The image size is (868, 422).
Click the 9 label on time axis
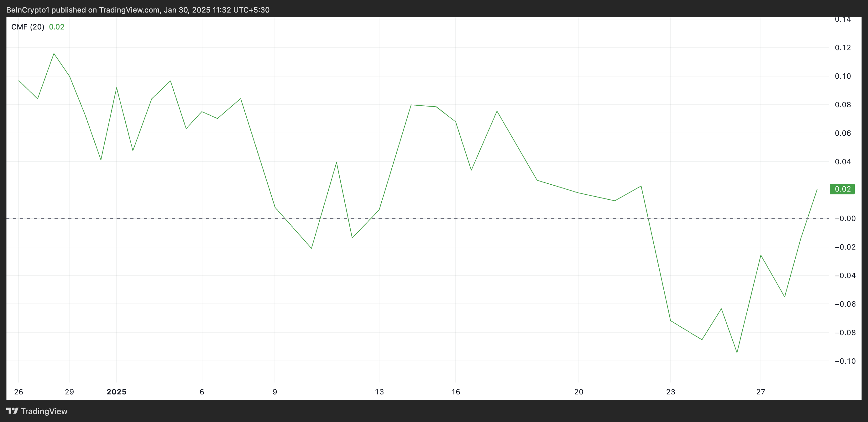click(x=275, y=392)
